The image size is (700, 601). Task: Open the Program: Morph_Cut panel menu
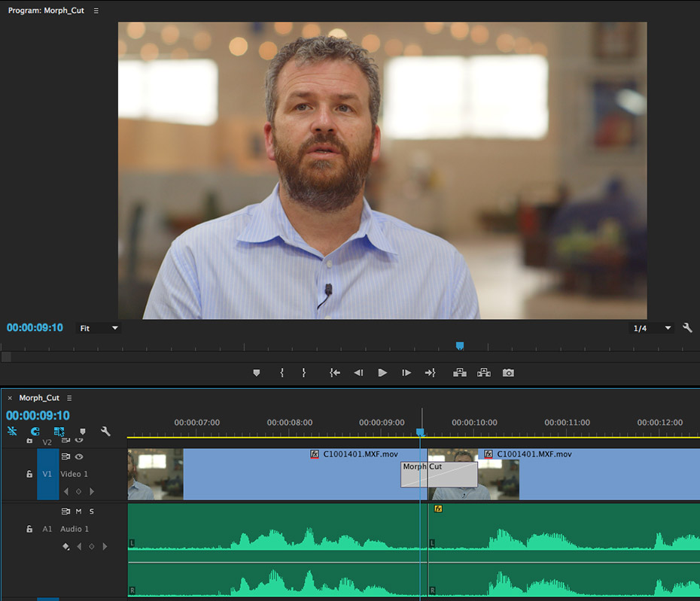pyautogui.click(x=96, y=11)
